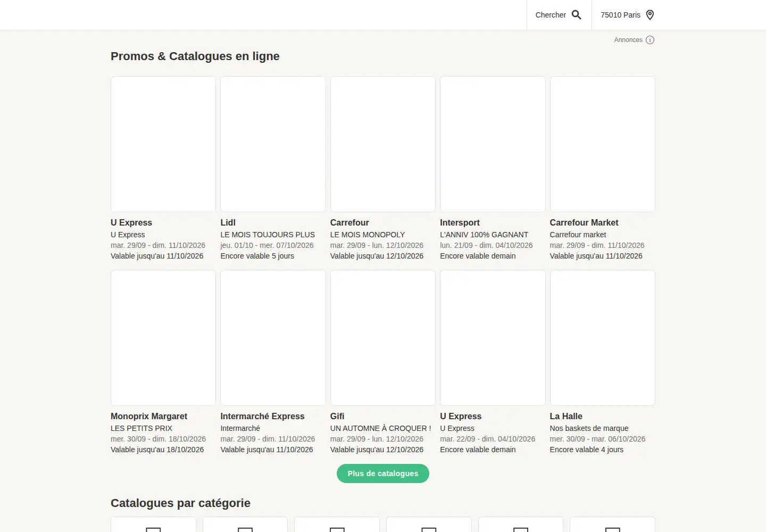
Task: Click the location pin icon
Action: pyautogui.click(x=650, y=15)
